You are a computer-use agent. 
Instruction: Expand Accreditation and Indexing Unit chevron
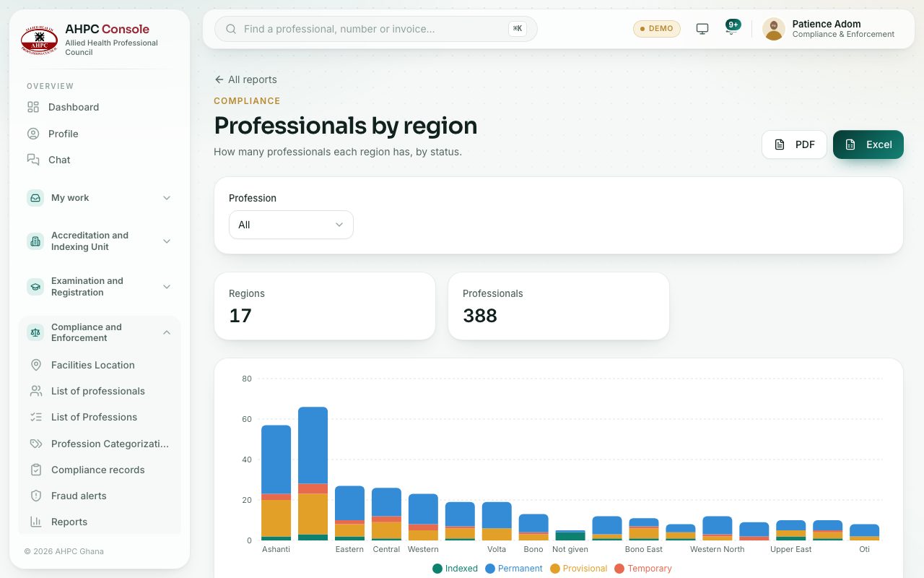167,241
